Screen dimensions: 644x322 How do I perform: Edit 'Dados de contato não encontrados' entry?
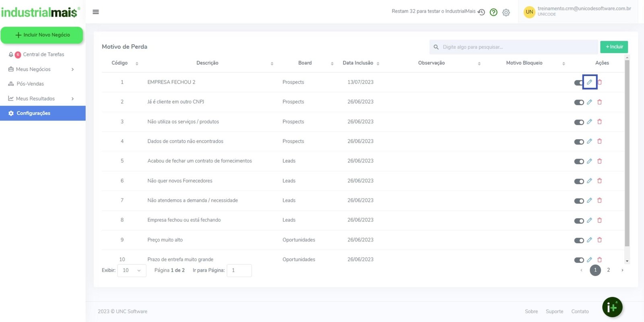[589, 141]
